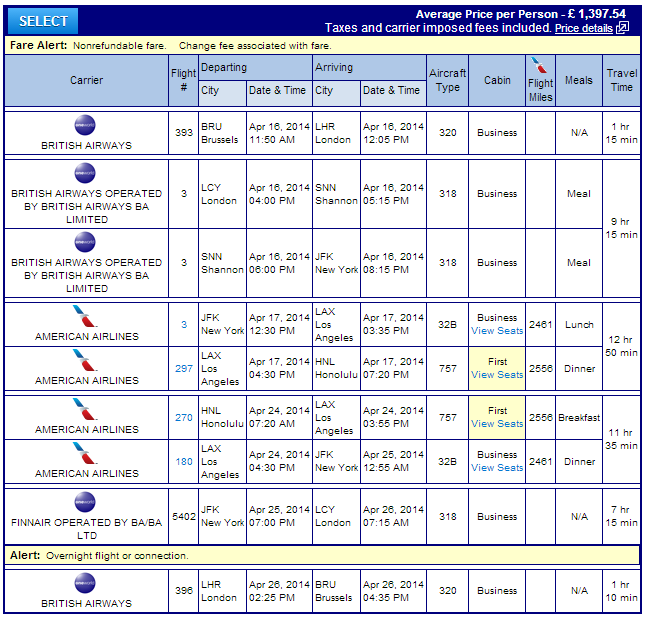Click American Airlines logo for flight 180
This screenshot has width=647, height=619.
pos(85,453)
